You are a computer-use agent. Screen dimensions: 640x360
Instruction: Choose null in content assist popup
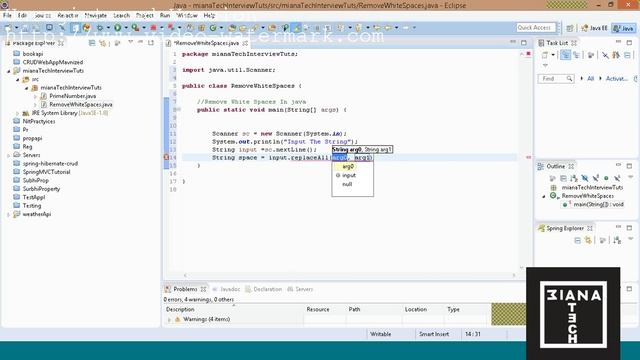[x=347, y=184]
